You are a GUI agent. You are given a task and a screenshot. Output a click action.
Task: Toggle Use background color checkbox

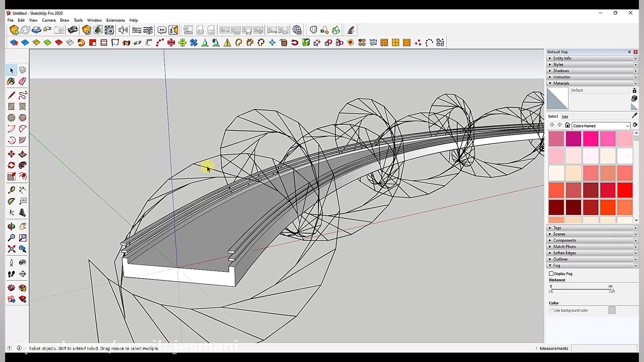(x=551, y=310)
